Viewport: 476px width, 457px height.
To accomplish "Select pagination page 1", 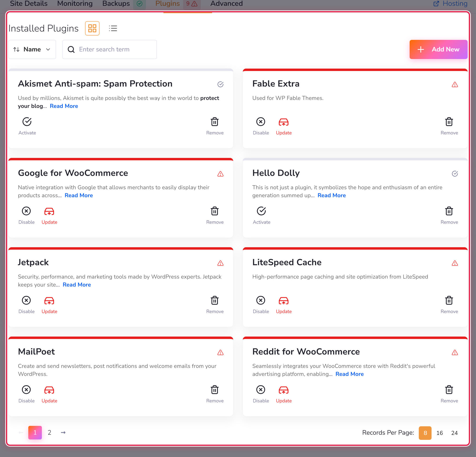I will tap(35, 432).
